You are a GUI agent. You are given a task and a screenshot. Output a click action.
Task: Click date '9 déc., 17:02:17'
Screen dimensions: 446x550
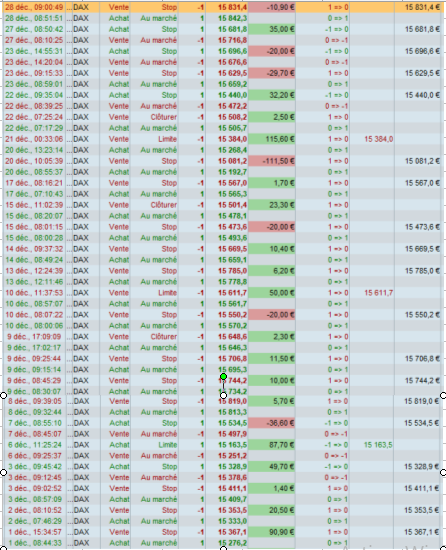(x=34, y=348)
